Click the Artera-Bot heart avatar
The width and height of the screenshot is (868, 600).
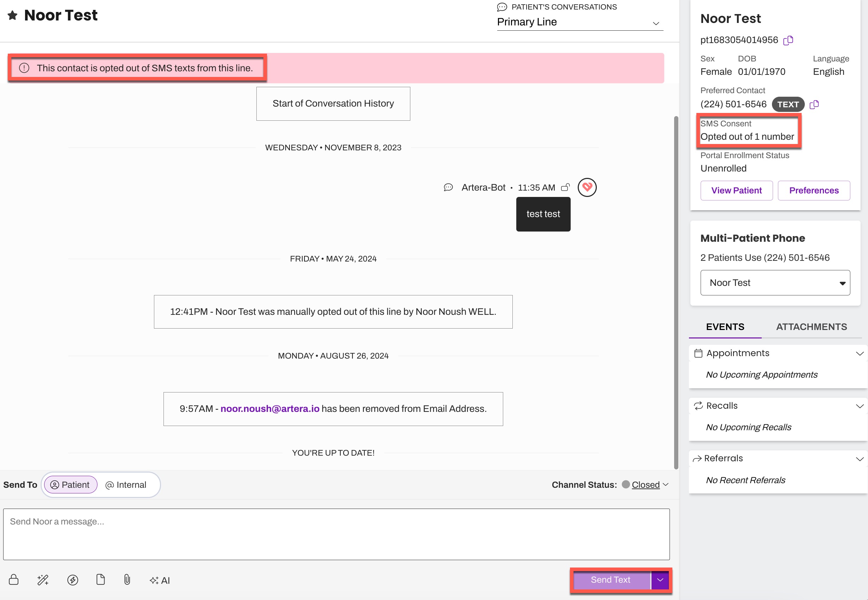point(587,187)
